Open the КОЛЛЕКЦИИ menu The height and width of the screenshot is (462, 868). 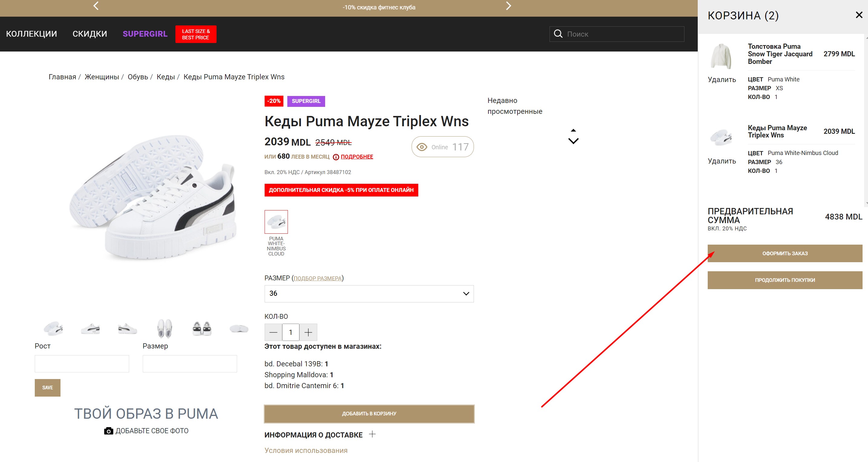32,34
